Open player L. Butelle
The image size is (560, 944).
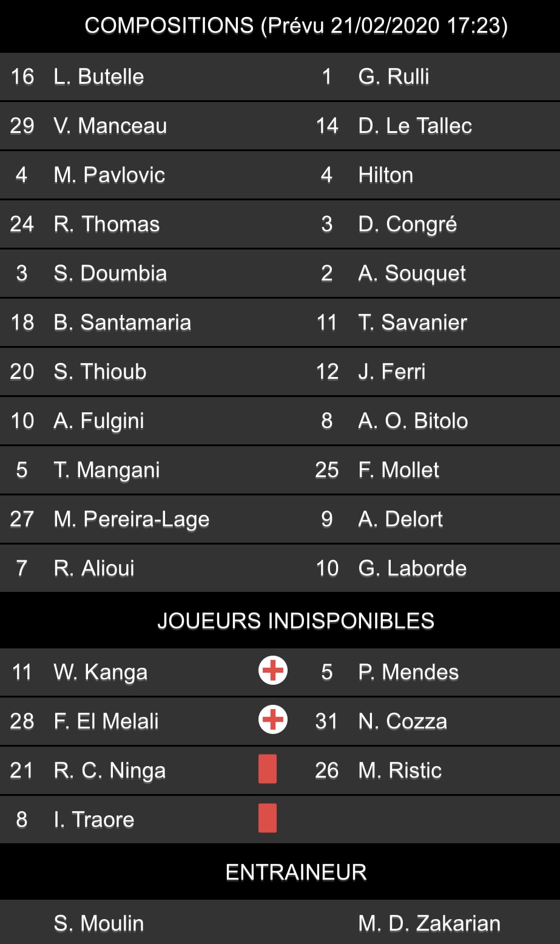click(99, 76)
